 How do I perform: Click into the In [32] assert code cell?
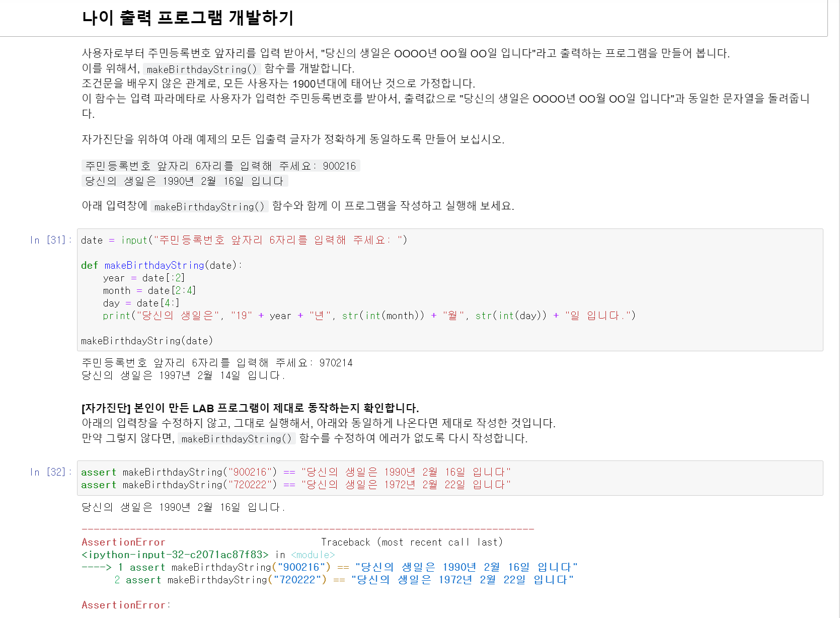(450, 478)
